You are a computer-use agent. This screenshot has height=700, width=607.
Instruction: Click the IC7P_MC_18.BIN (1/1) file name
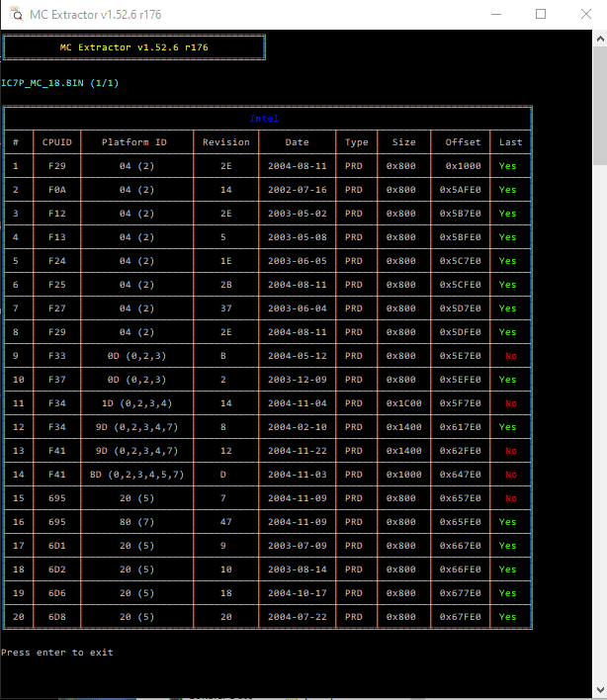tap(59, 83)
